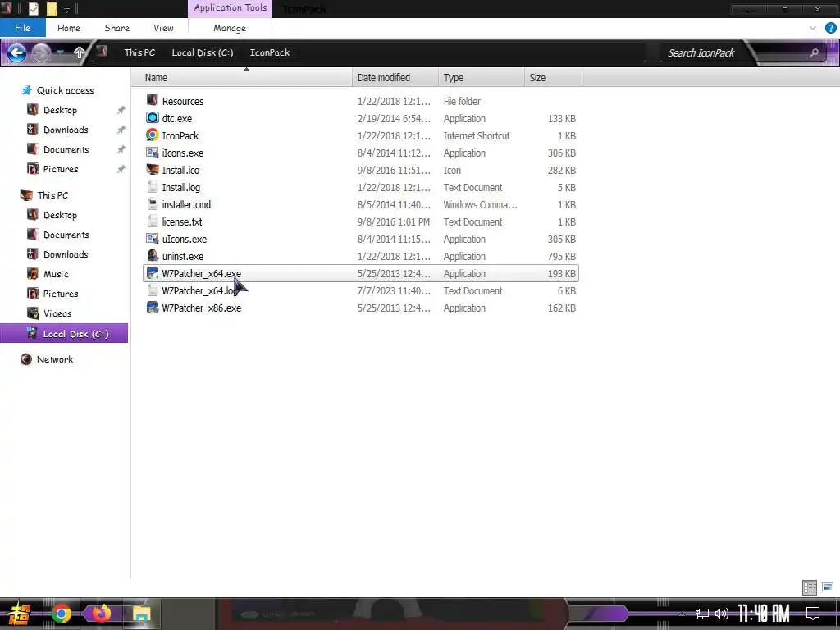Viewport: 840px width, 630px height.
Task: Switch to the Share ribbon tab
Action: [x=116, y=28]
